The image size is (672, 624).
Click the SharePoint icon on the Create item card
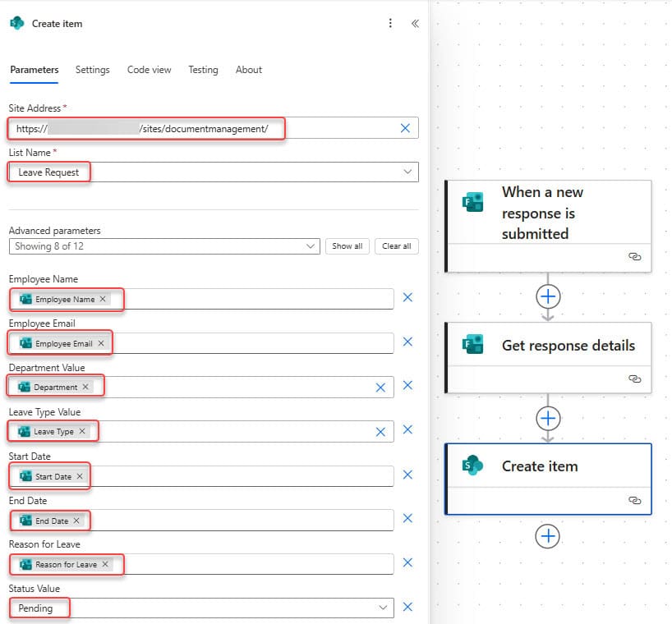click(x=472, y=466)
